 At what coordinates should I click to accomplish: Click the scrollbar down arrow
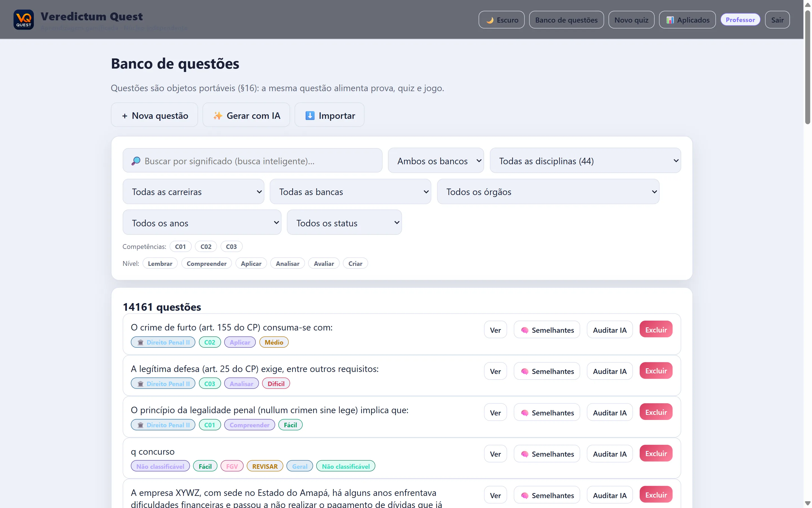coord(808,503)
